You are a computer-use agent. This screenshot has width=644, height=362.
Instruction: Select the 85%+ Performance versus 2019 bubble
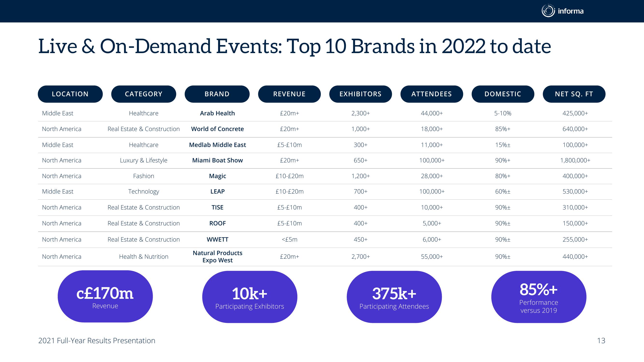pyautogui.click(x=539, y=297)
